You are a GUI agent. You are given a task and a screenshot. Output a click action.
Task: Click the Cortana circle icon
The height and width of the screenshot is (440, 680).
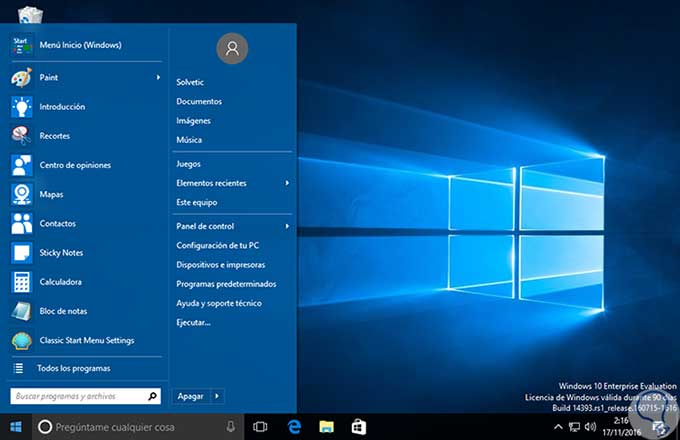click(45, 427)
